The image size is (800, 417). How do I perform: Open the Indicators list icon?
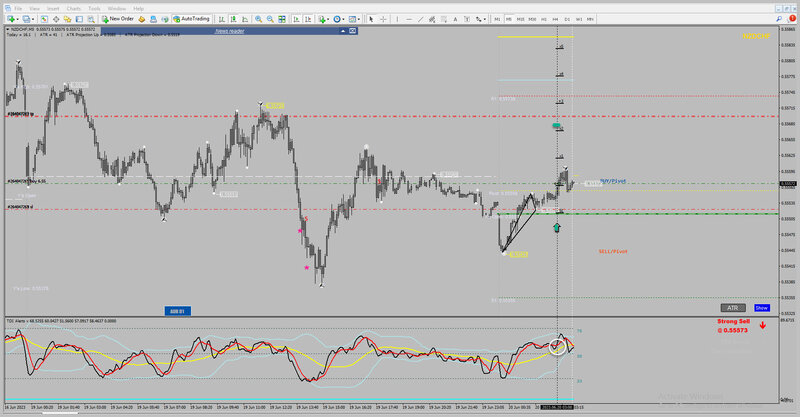(322, 19)
